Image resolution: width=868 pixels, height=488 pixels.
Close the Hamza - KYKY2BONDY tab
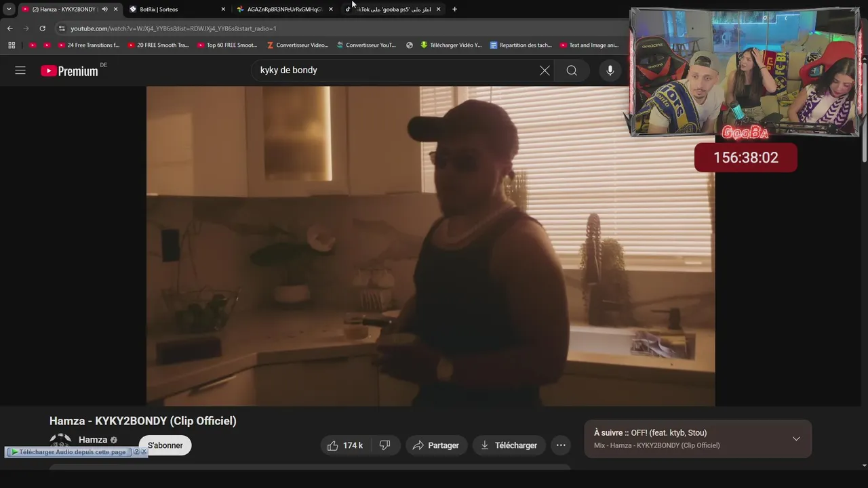(x=115, y=9)
